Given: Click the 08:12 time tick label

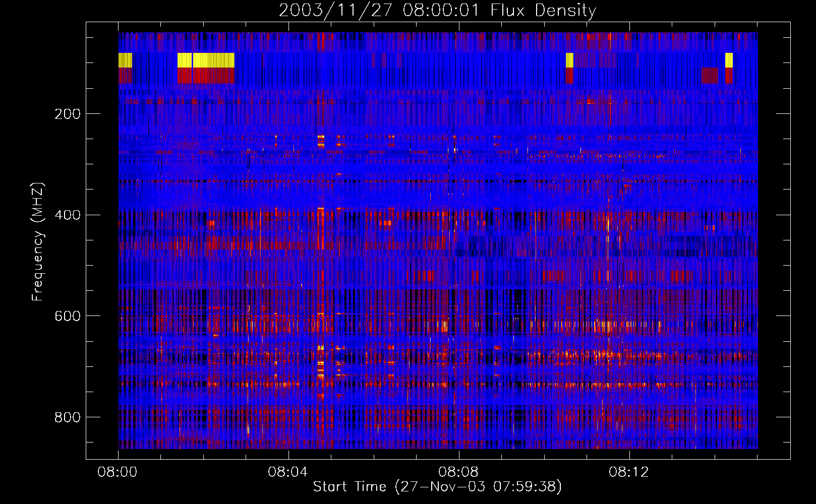Looking at the screenshot, I should 629,472.
